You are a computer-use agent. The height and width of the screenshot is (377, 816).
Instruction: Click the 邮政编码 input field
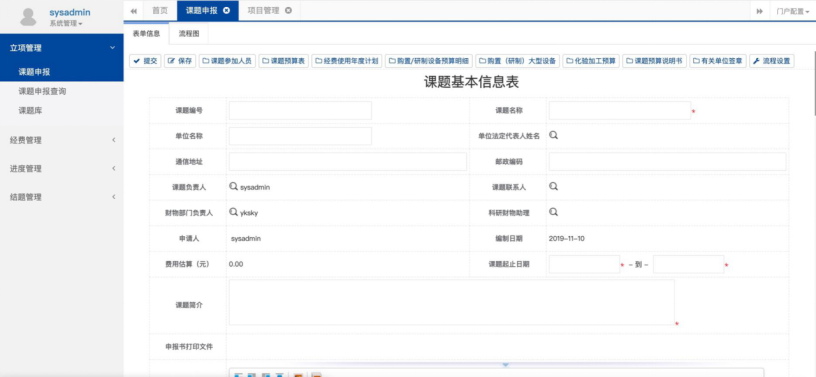coord(667,162)
